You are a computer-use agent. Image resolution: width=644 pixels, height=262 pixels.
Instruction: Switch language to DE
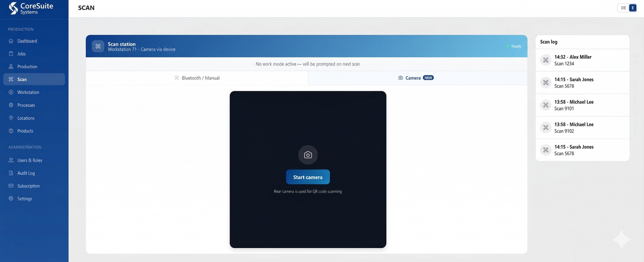623,8
